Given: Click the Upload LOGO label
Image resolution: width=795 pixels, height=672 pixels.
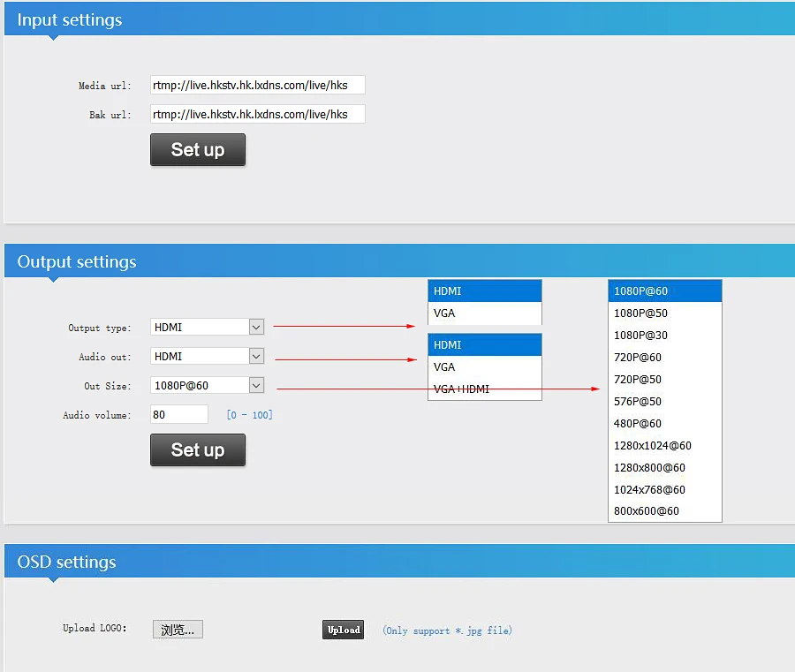Looking at the screenshot, I should click(x=95, y=628).
